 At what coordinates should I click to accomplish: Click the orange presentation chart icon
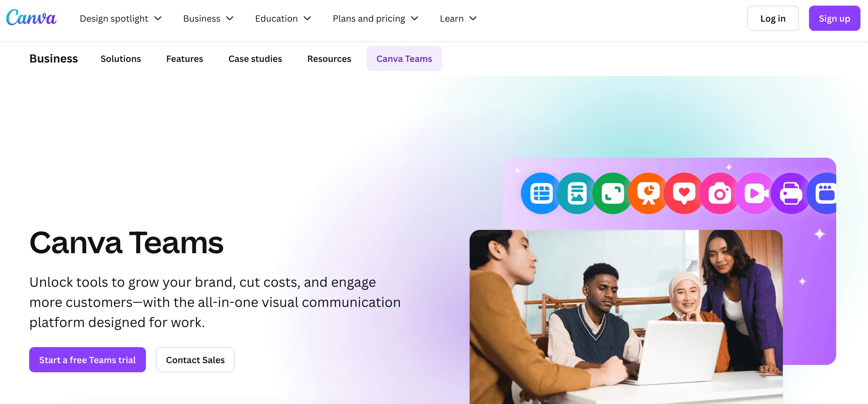point(648,193)
